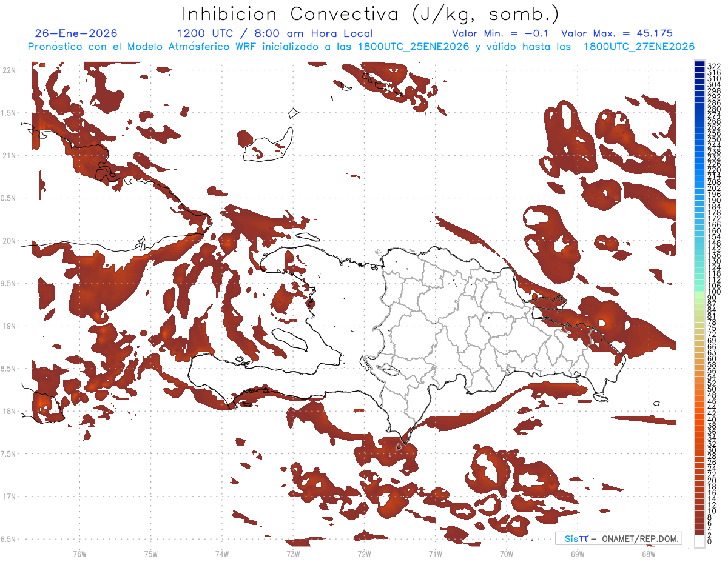
Task: Pick the dark blue 322 swatch on color scale
Action: point(700,64)
